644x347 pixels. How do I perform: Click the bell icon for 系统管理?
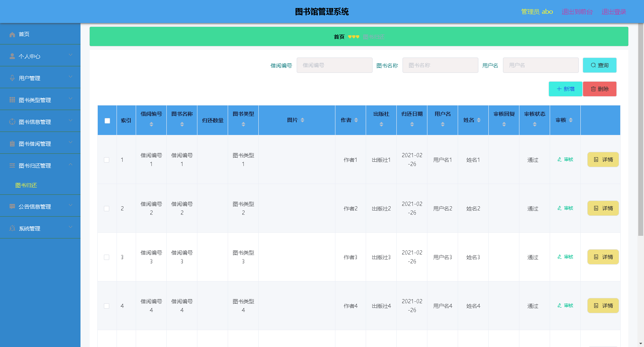(x=12, y=228)
